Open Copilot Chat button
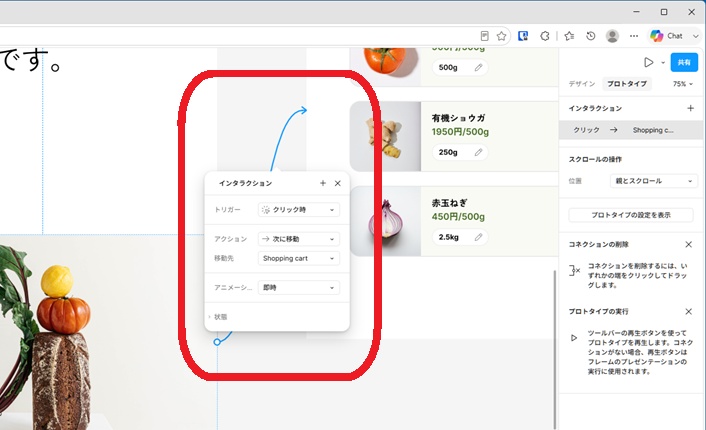The height and width of the screenshot is (430, 706). (666, 36)
